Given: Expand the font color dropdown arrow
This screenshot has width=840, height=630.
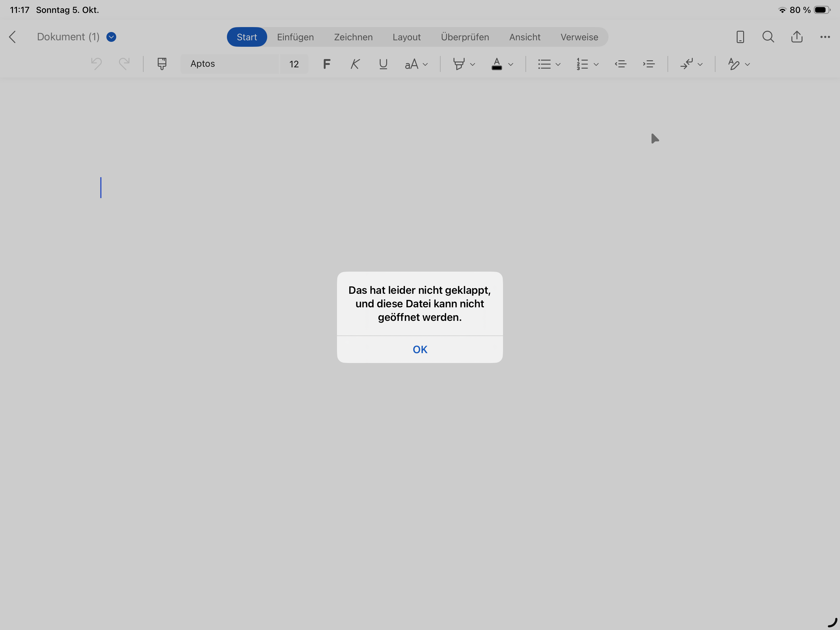Looking at the screenshot, I should 510,64.
